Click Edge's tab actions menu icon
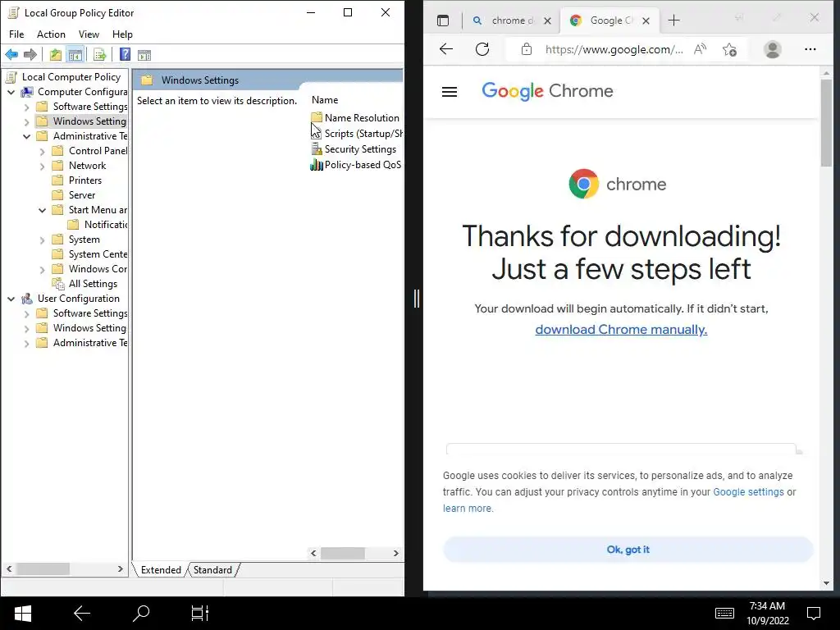Screen dimensions: 840x630 point(442,21)
